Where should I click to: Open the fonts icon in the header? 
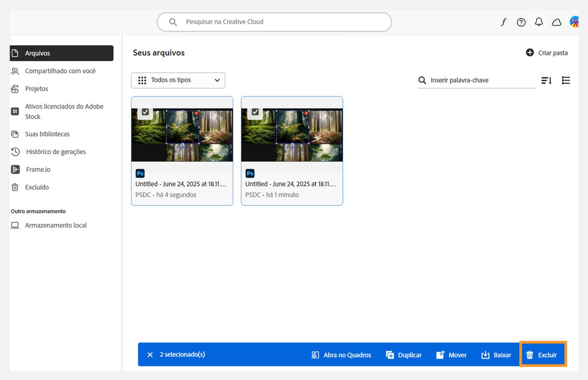click(503, 22)
